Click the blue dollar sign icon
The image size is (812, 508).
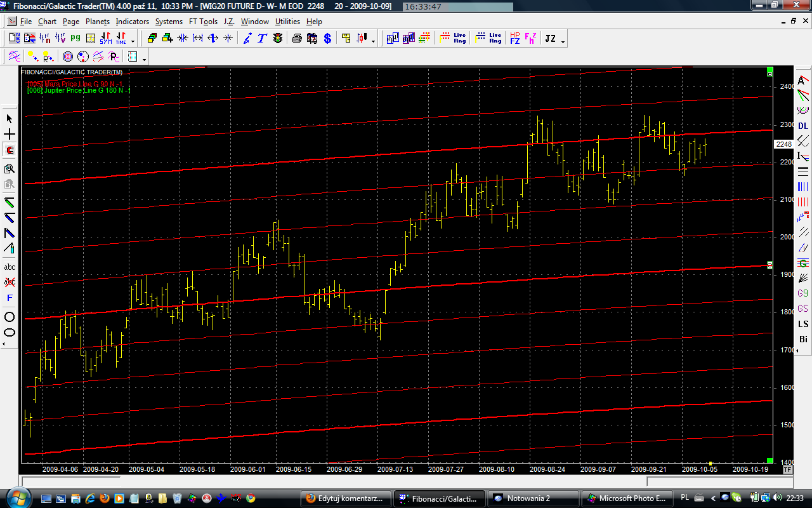coord(327,39)
